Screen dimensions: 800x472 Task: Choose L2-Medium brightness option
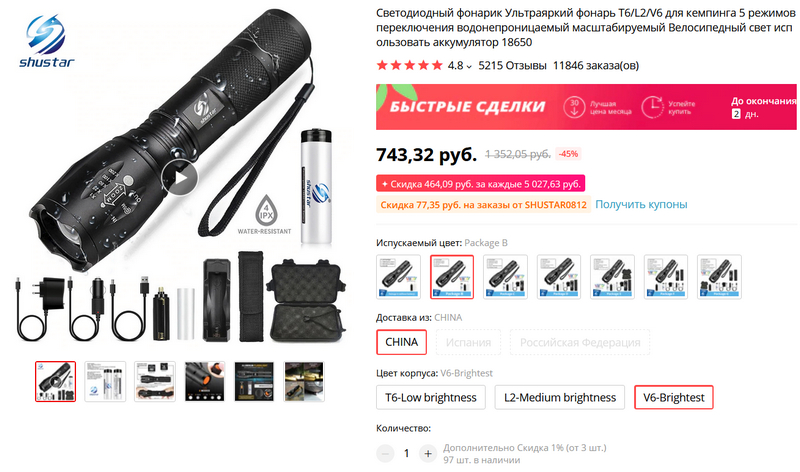click(x=560, y=398)
